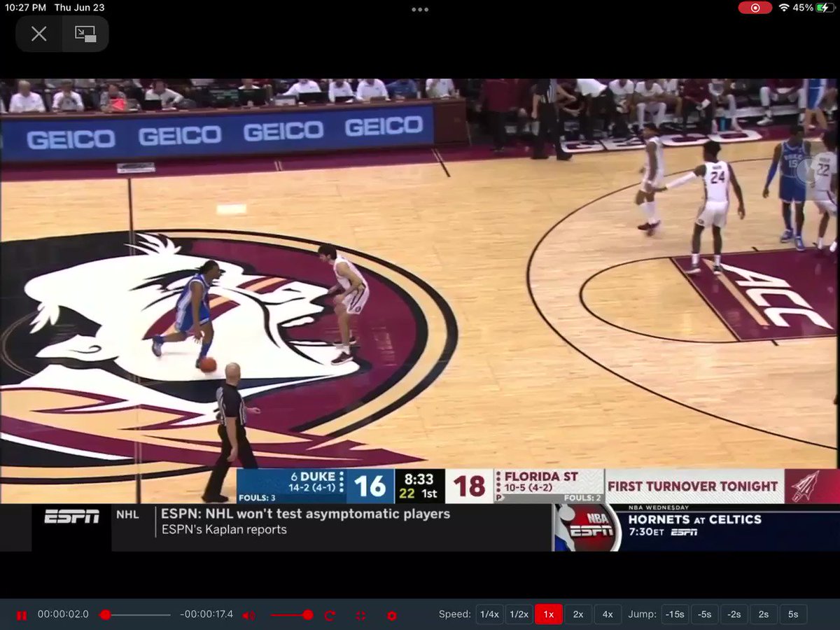Select the 1x speed button

tap(549, 615)
